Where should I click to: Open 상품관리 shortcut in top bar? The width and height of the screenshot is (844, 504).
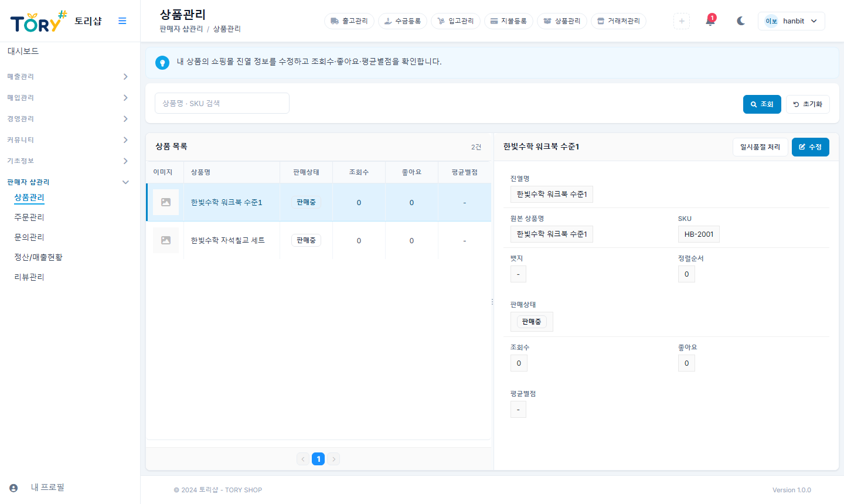(562, 21)
